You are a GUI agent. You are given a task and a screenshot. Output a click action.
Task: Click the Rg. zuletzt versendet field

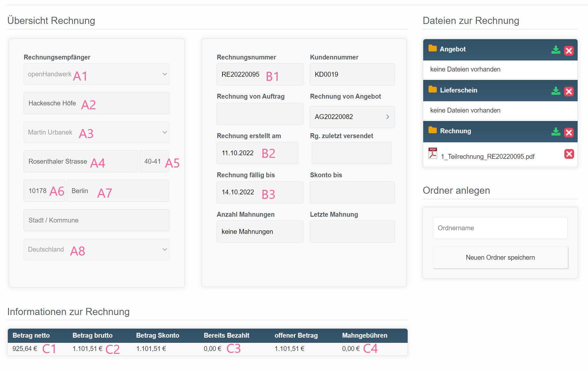point(352,153)
